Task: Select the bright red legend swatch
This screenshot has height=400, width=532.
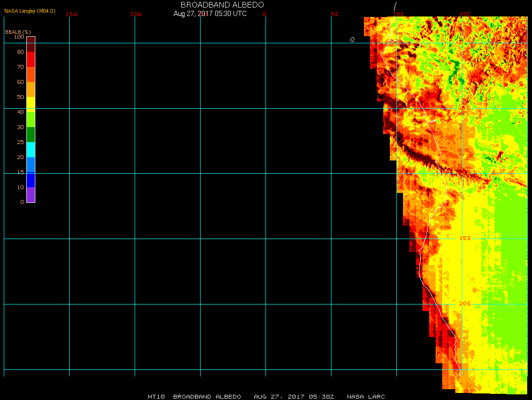Action: 31,59
